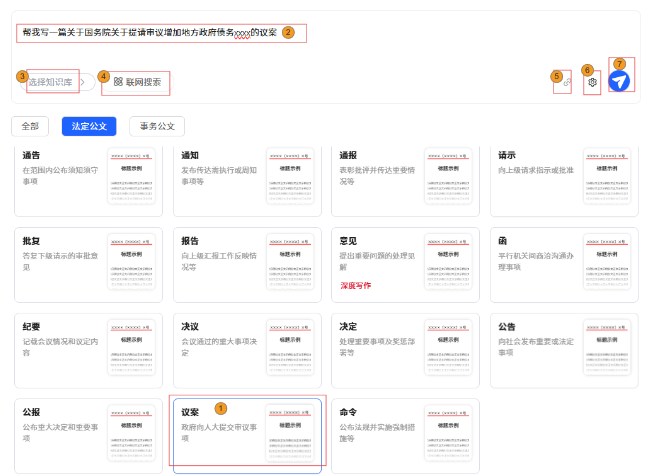
Task: Switch to the 事务公文 tab
Action: 157,126
